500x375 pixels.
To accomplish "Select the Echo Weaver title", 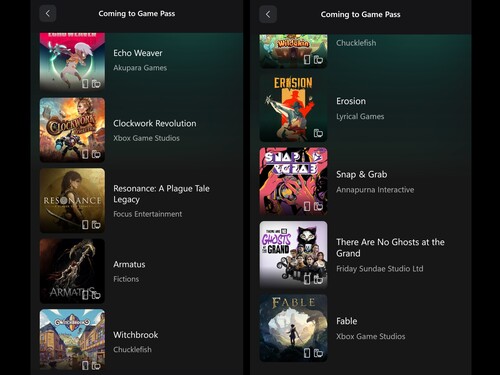I will point(138,53).
